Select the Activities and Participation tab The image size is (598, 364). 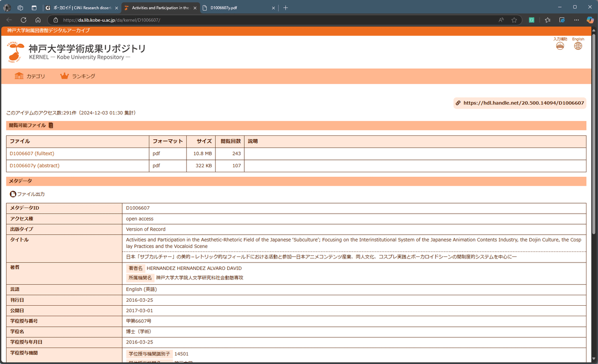160,8
